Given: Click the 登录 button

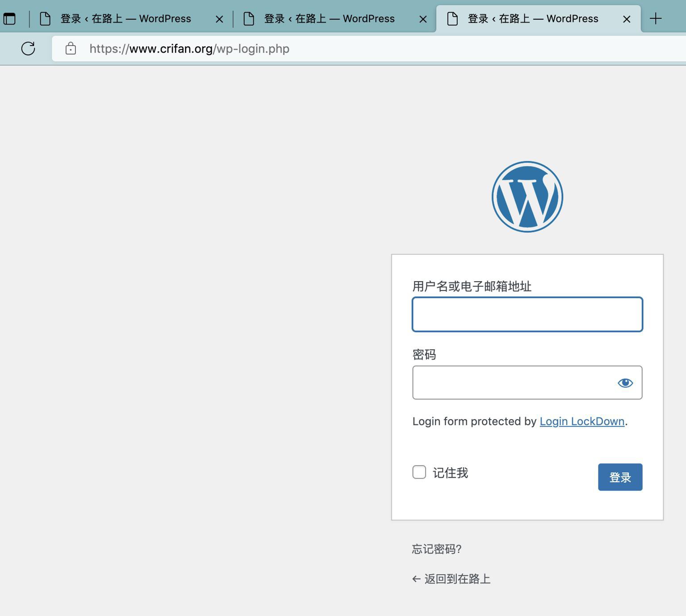Looking at the screenshot, I should pos(620,477).
